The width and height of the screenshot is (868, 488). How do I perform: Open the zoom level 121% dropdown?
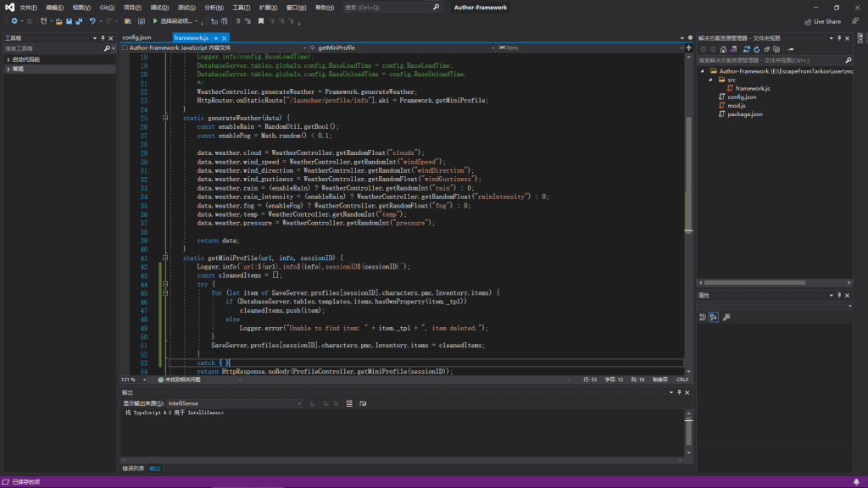coord(145,380)
